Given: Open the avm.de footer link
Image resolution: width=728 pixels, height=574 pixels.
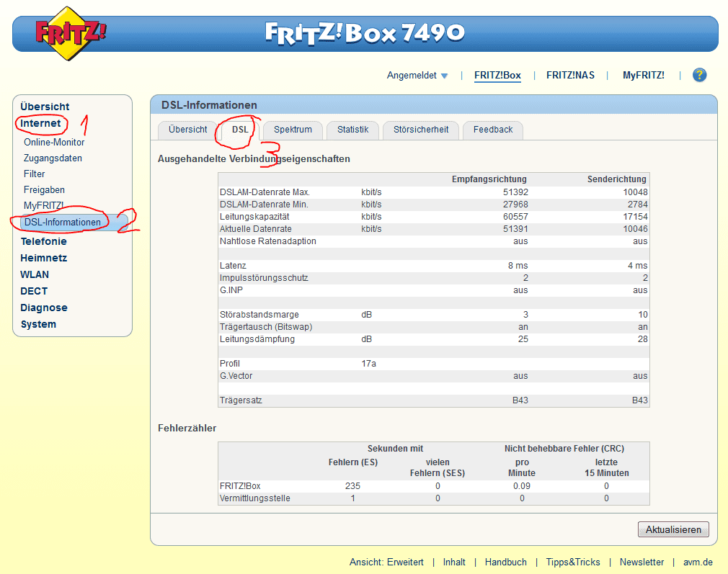Looking at the screenshot, I should coord(698,562).
